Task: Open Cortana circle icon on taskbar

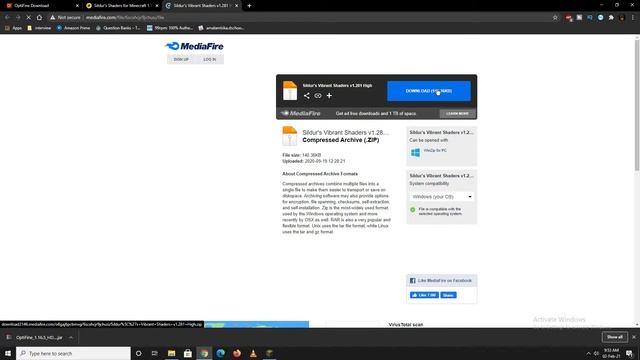Action: pyautogui.click(x=138, y=353)
